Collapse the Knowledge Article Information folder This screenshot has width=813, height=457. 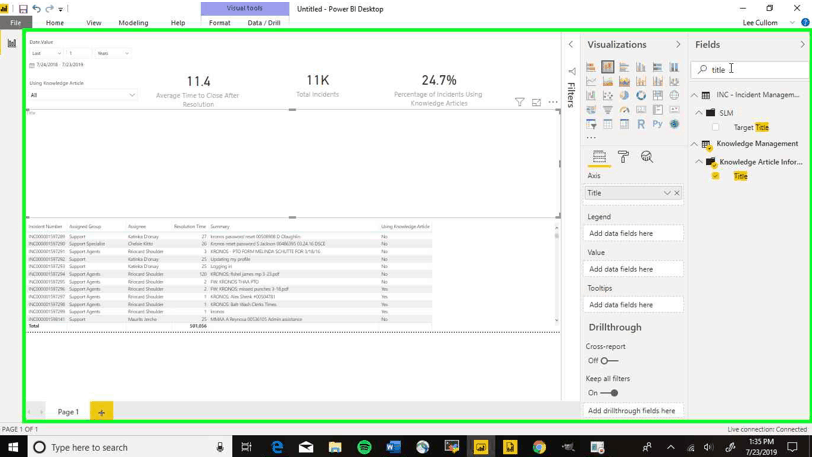(x=699, y=162)
